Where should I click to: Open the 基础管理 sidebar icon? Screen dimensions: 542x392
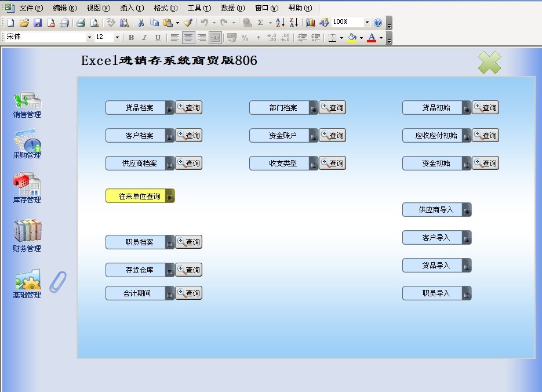click(27, 284)
